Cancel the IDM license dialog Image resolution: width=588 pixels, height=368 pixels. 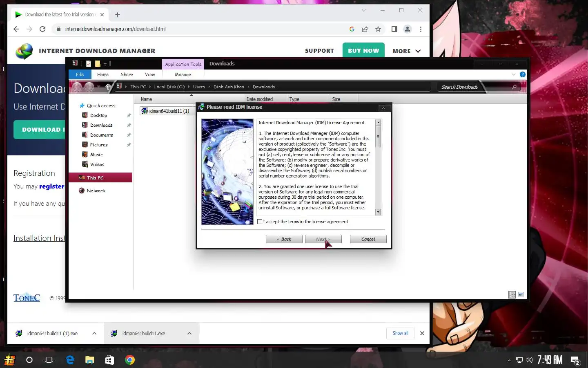pyautogui.click(x=368, y=239)
